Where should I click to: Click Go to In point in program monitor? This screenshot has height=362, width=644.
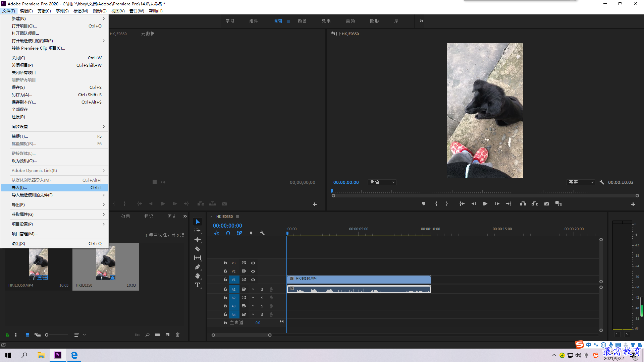pyautogui.click(x=462, y=204)
